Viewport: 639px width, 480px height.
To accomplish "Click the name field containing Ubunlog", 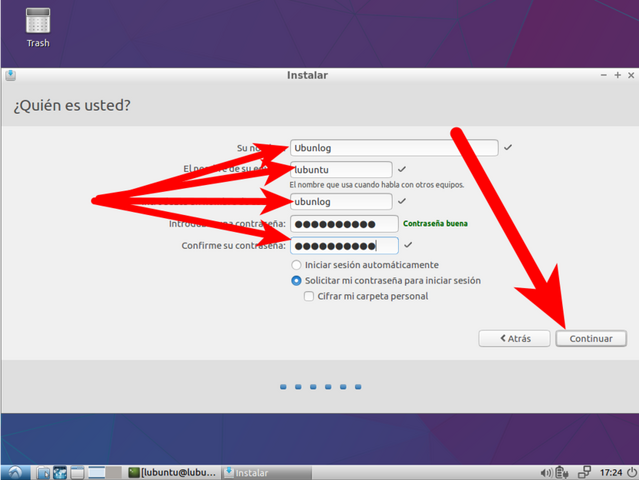I will click(394, 148).
